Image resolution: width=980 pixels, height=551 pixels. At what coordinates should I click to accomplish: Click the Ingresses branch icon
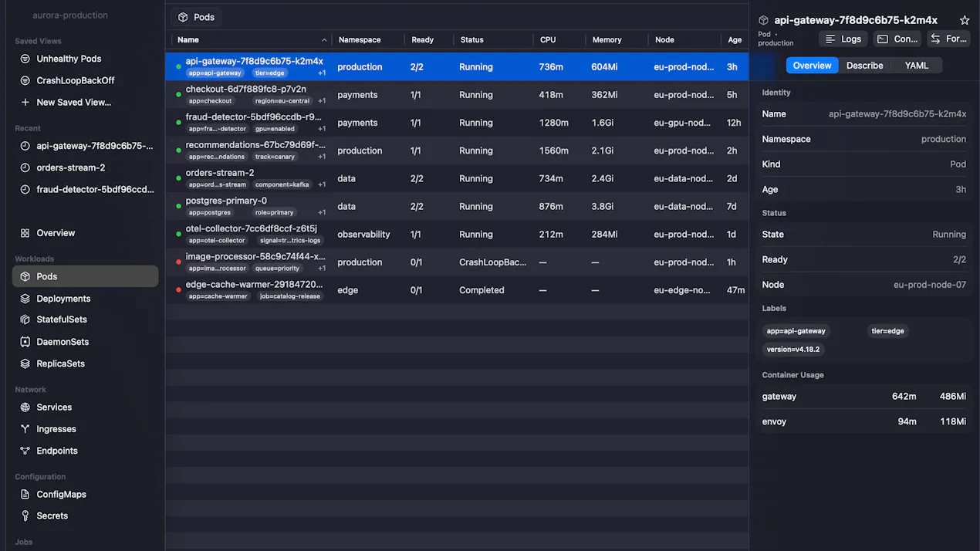point(25,429)
